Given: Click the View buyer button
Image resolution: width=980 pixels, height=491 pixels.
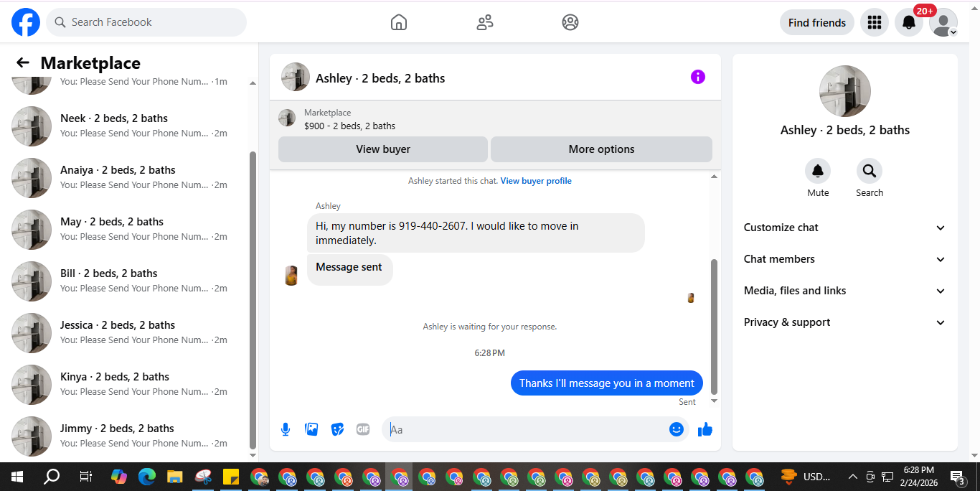Looking at the screenshot, I should (x=383, y=149).
